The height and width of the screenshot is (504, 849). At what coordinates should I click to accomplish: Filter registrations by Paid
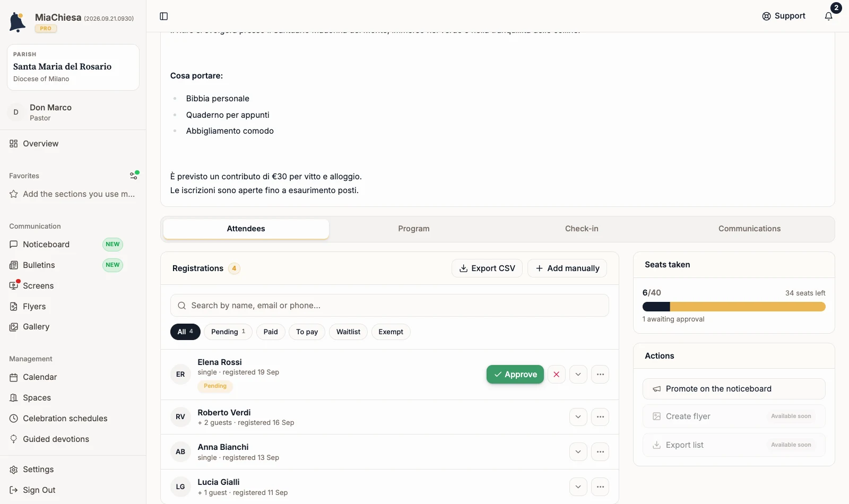point(271,332)
